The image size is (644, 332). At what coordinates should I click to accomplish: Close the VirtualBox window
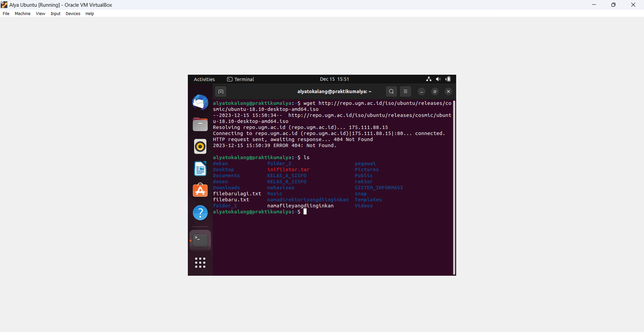point(633,5)
